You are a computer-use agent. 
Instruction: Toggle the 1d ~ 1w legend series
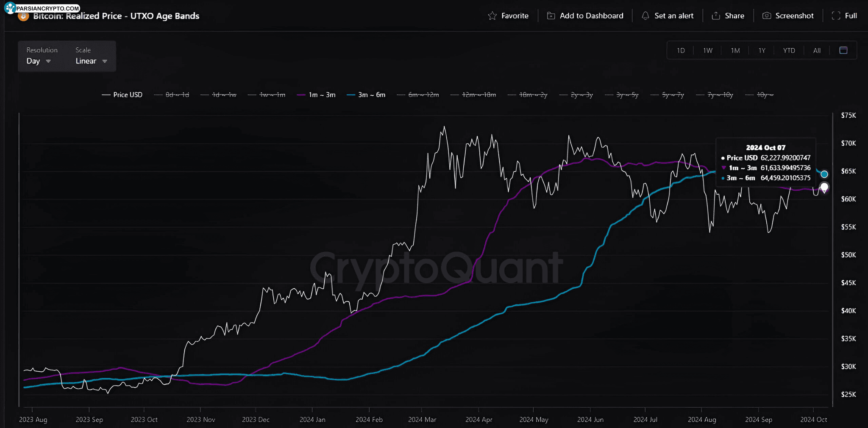tap(218, 95)
